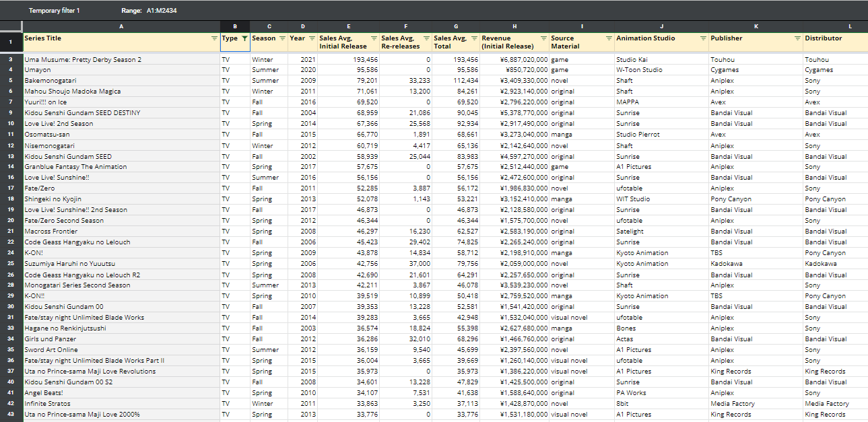Screen dimensions: 868x422
Task: Select the 'MAPPA' studio cell
Action: pos(661,102)
